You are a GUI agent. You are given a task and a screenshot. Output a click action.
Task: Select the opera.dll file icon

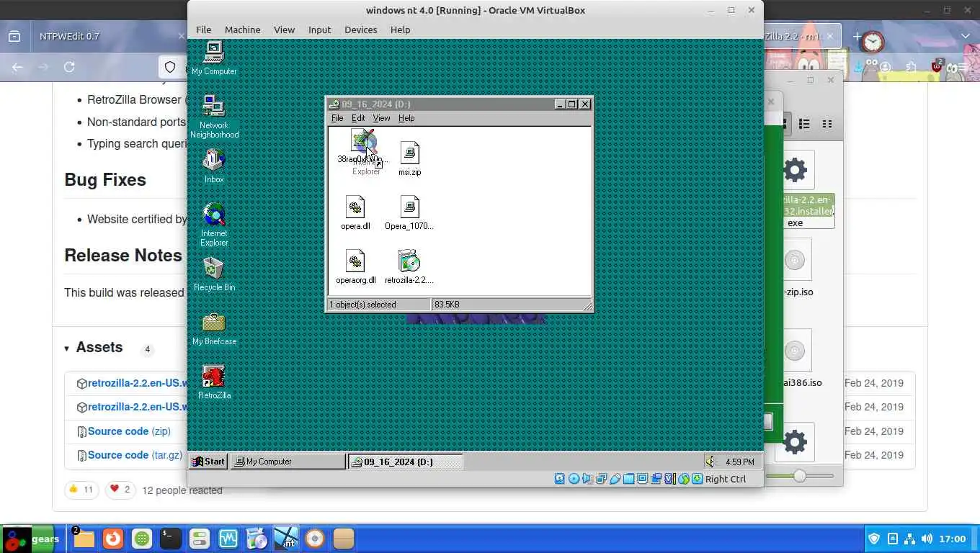pos(355,212)
